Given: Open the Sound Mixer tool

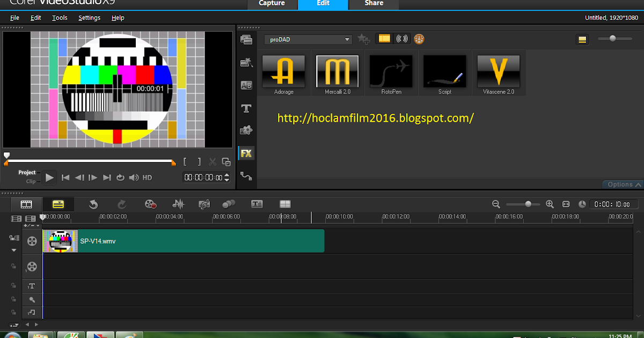Looking at the screenshot, I should coord(178,204).
